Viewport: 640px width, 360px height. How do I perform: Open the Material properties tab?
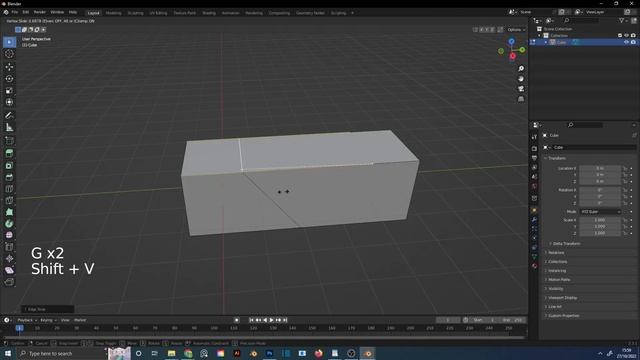point(534,266)
